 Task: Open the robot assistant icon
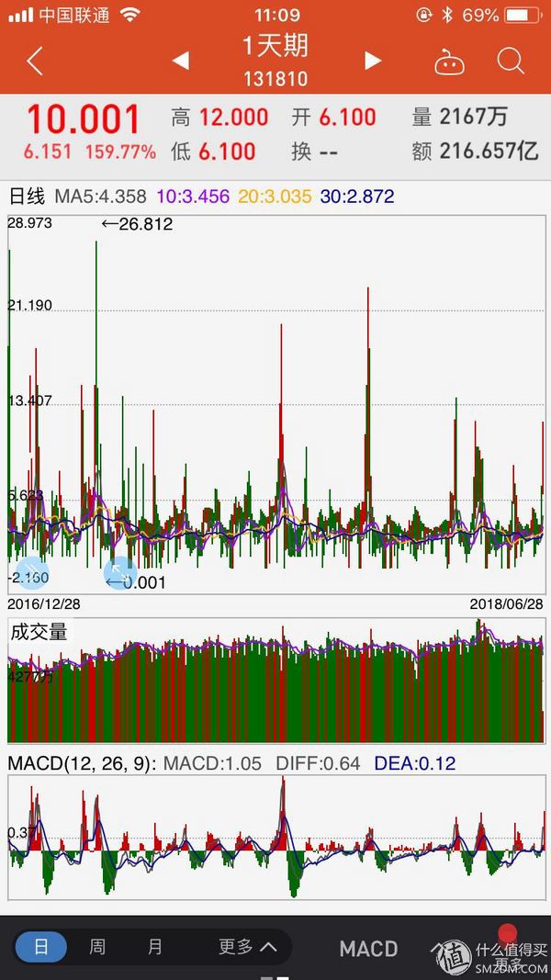click(x=449, y=62)
